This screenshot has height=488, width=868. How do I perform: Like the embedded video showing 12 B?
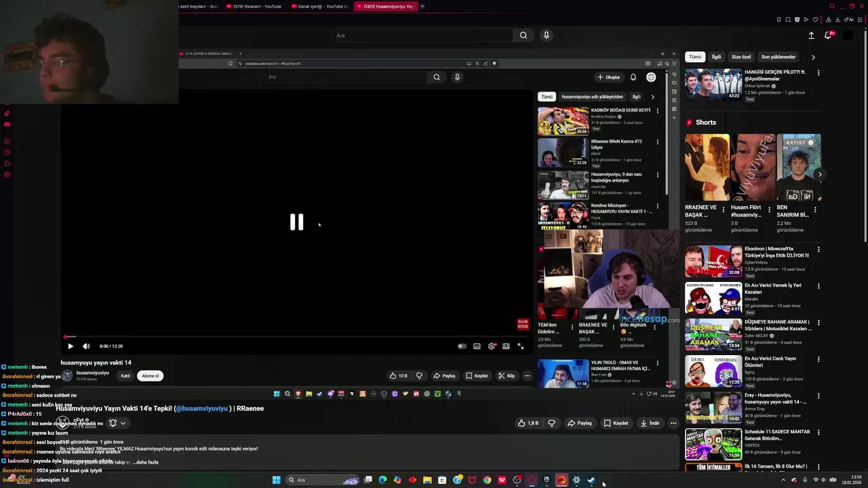(x=398, y=375)
